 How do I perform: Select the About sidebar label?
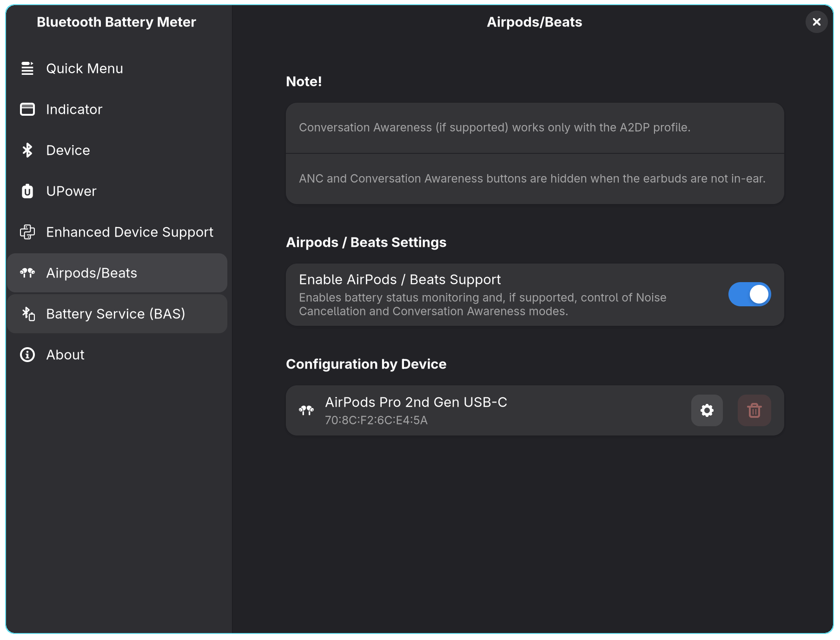coord(66,355)
